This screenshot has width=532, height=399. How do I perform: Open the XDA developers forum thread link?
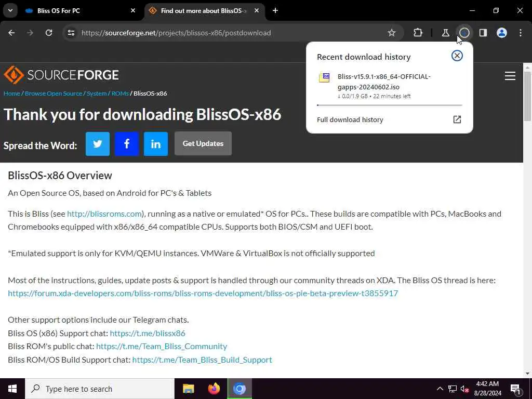coord(203,293)
